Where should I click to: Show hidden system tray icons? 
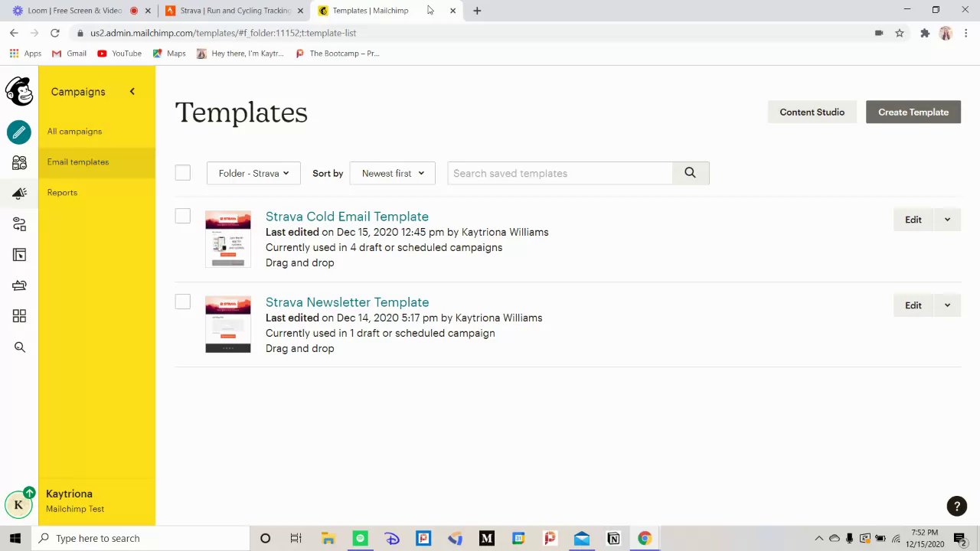click(818, 538)
